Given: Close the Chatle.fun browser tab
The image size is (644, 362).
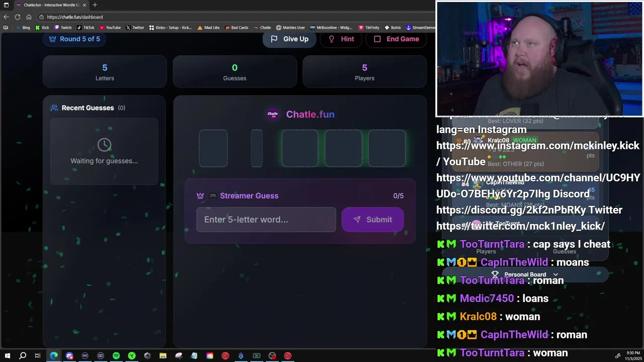Looking at the screenshot, I should click(x=84, y=5).
